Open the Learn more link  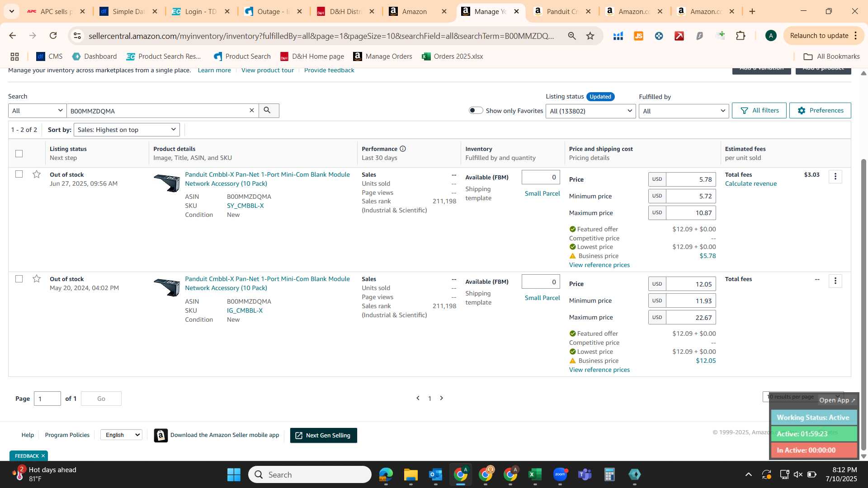coord(214,70)
